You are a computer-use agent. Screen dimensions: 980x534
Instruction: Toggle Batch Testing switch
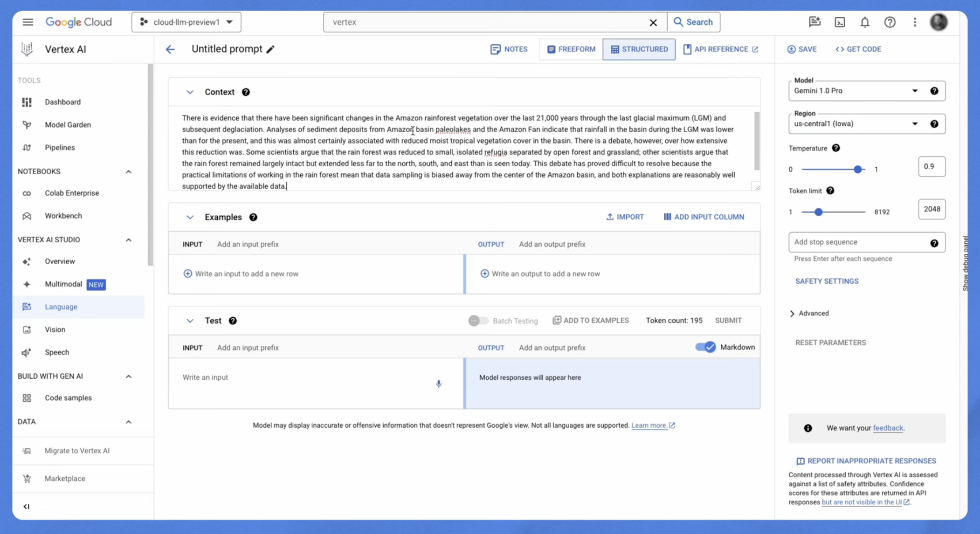(477, 320)
